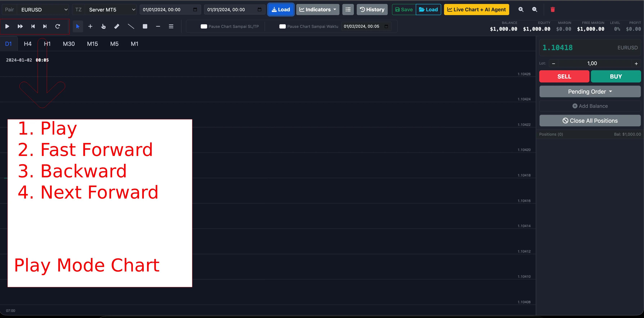Enable Pause Chart Sampai Waktu toggle
This screenshot has height=318, width=644.
(x=282, y=26)
